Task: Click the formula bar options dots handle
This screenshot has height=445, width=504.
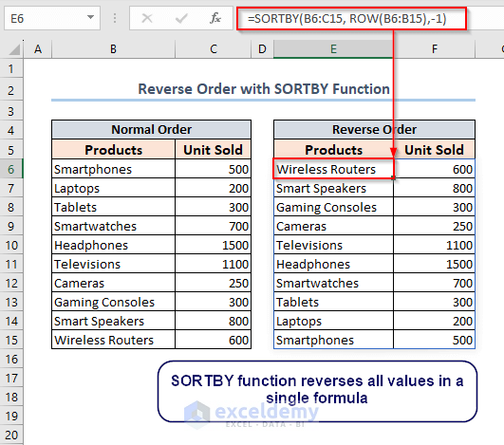Action: 115,18
